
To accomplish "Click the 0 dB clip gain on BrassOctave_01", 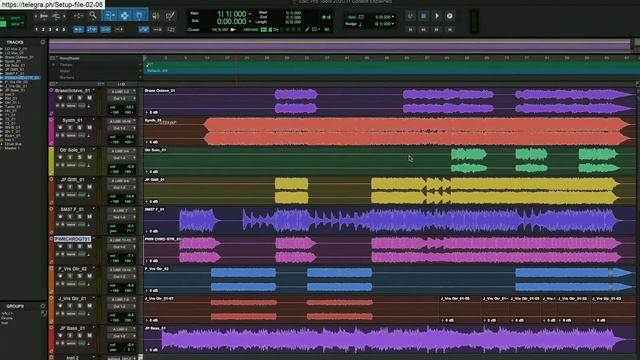I will click(152, 112).
